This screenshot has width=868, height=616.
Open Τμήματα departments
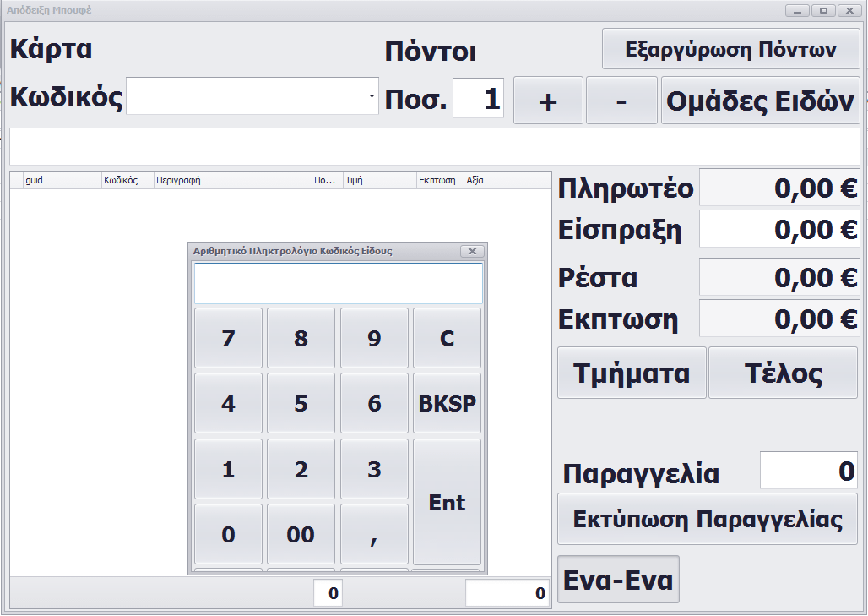click(x=631, y=373)
